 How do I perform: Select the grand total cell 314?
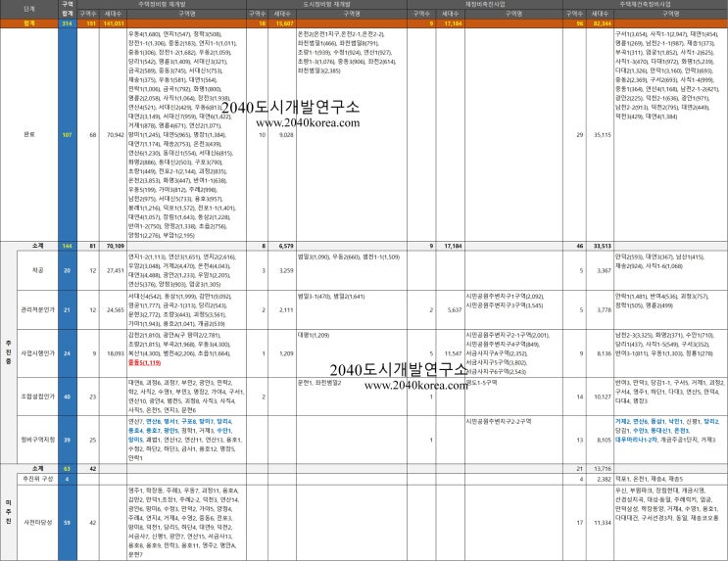68,23
